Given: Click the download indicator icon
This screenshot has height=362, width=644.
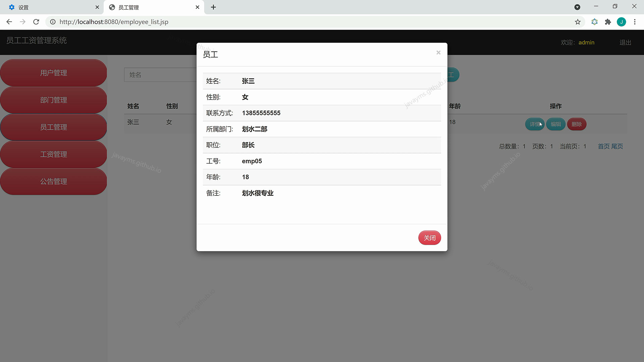Looking at the screenshot, I should tap(578, 7).
